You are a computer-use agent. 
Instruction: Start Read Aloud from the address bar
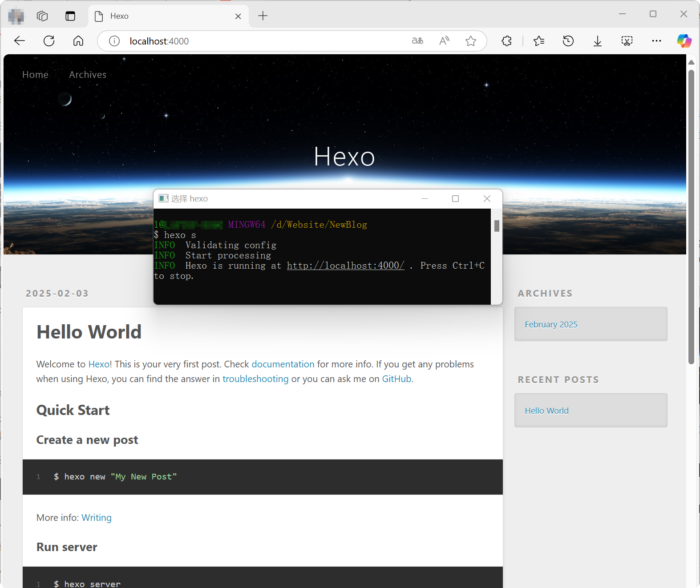[x=444, y=41]
